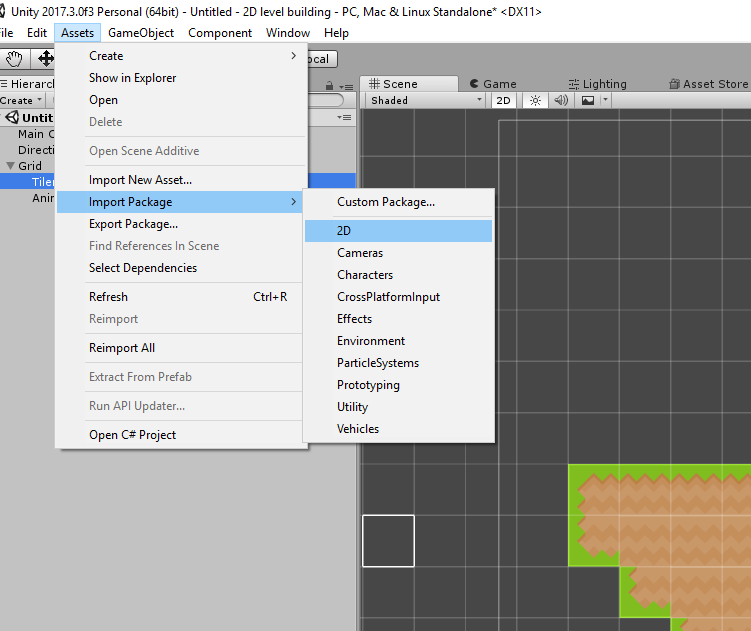The width and height of the screenshot is (751, 631).
Task: Click the white outlined grid cell
Action: click(x=388, y=541)
